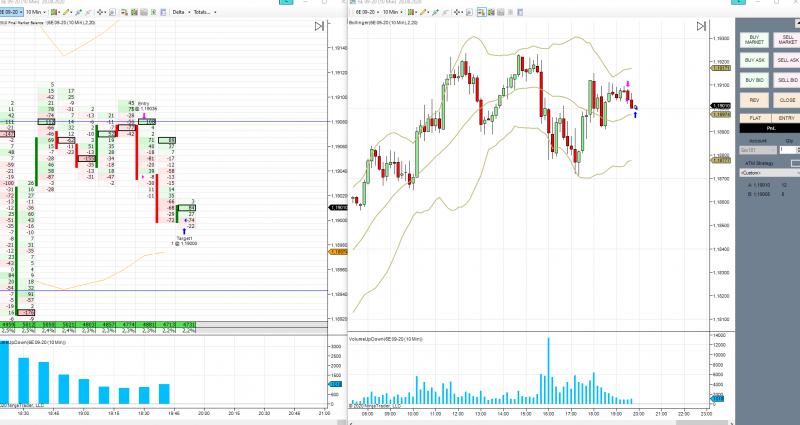Open chart style bars menu in right chart
The height and width of the screenshot is (425, 800).
[x=412, y=12]
